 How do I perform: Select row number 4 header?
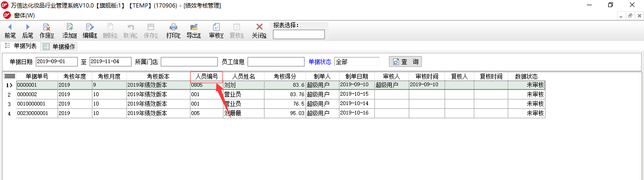[x=9, y=114]
